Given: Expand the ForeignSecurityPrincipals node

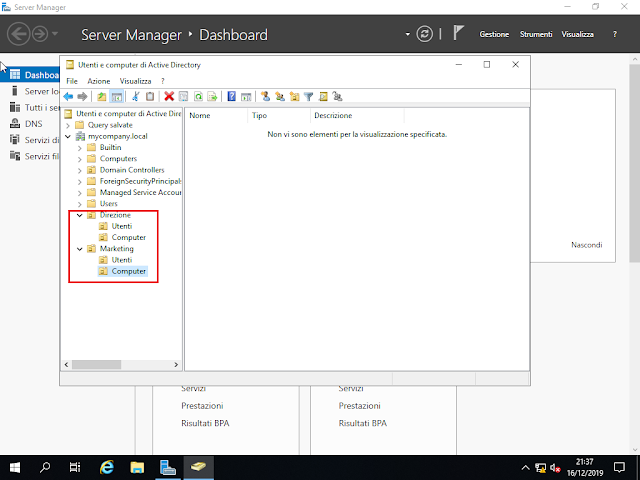Looking at the screenshot, I should pyautogui.click(x=80, y=182).
